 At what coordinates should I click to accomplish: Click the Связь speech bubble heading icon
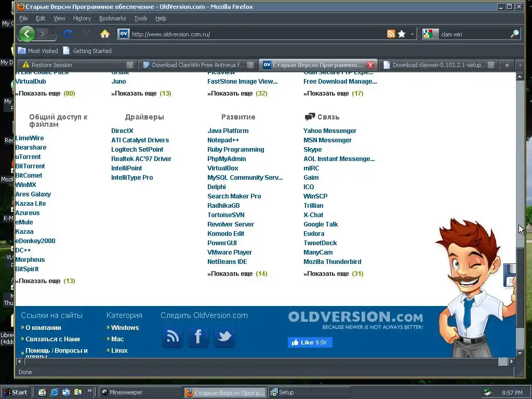(x=310, y=117)
